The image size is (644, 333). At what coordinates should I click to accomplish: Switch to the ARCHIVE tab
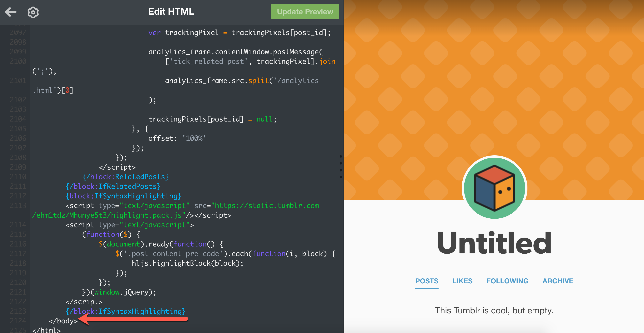(558, 281)
